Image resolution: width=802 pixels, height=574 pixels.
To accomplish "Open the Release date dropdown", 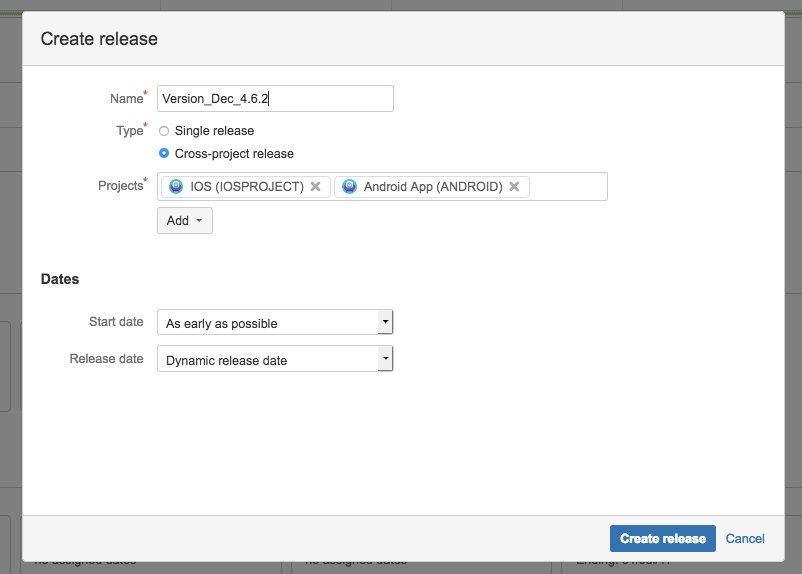I will pos(275,359).
